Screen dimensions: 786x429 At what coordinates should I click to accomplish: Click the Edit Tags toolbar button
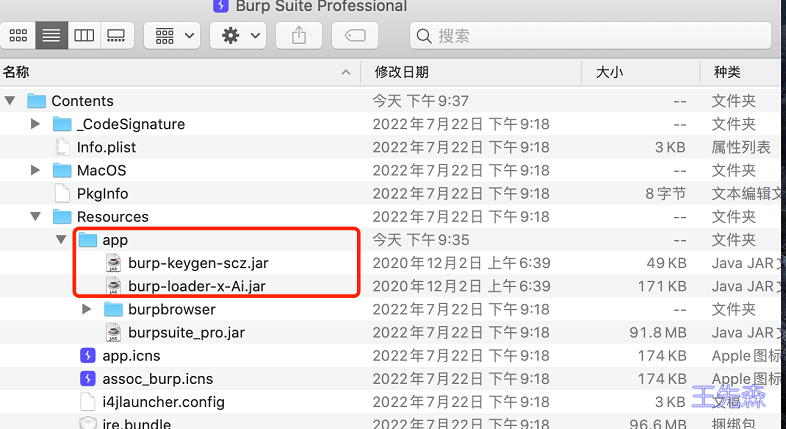coord(355,36)
